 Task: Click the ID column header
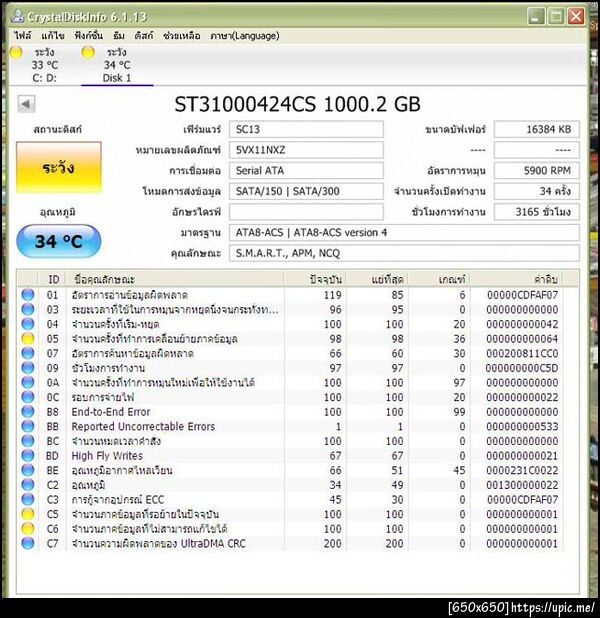click(x=53, y=279)
